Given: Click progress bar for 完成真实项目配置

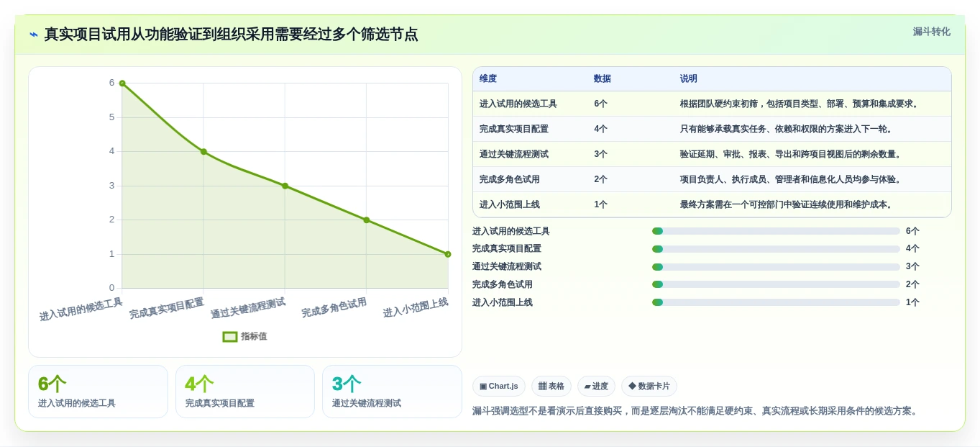Looking at the screenshot, I should (x=776, y=249).
